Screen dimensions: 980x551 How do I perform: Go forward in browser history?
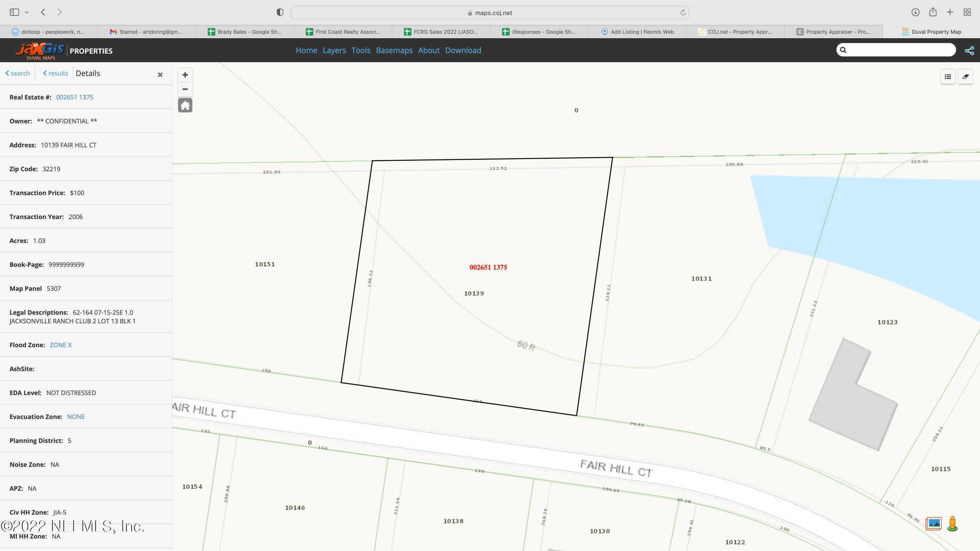click(x=59, y=12)
